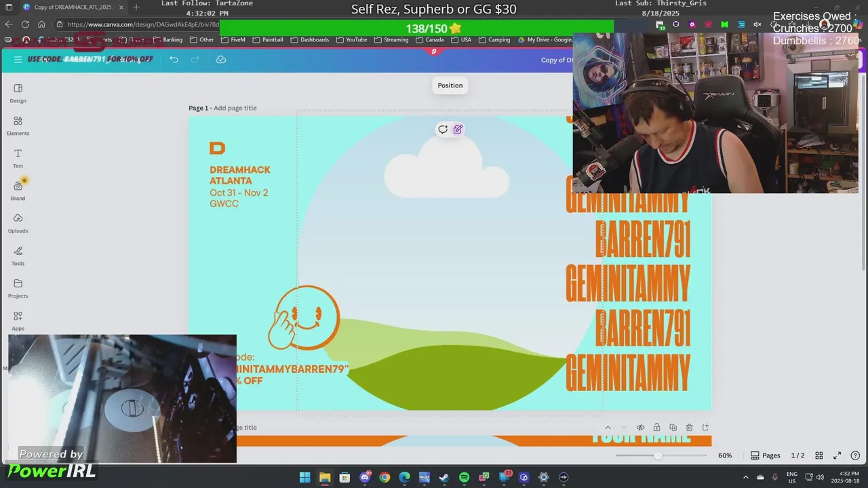Open the Pages view button
The image size is (868, 488).
[x=765, y=455]
